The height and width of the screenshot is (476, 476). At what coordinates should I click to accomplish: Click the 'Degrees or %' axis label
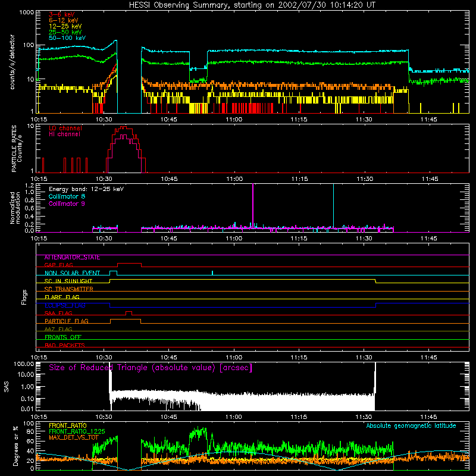point(16,446)
